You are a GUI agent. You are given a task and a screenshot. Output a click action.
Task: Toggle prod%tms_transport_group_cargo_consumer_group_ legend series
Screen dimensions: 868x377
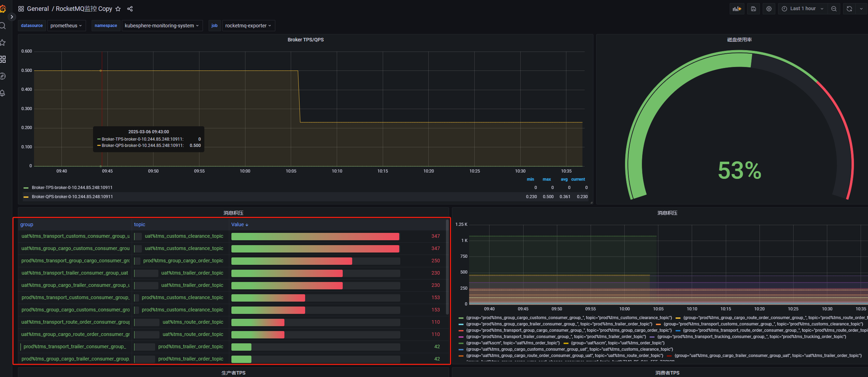(x=569, y=330)
